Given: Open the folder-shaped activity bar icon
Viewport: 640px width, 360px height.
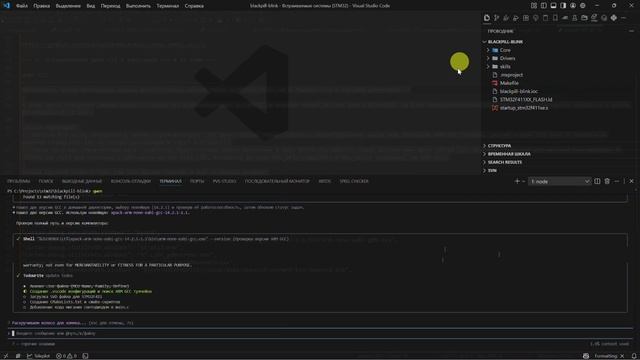Looking at the screenshot, I should pyautogui.click(x=584, y=18).
